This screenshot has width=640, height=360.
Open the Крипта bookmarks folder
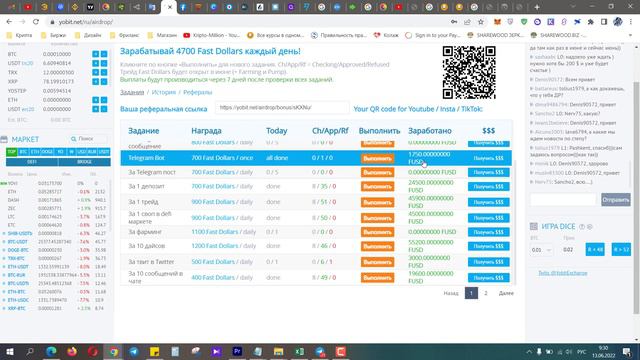pyautogui.click(x=20, y=35)
